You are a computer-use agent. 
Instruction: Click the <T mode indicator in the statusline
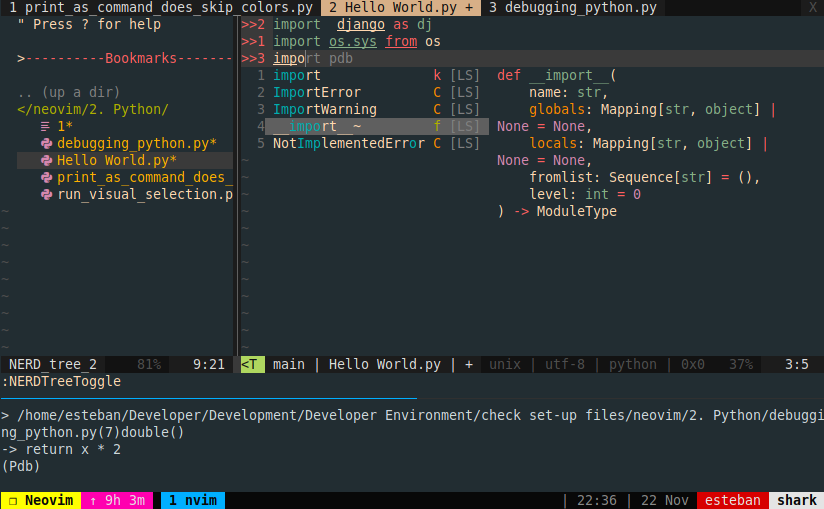[x=252, y=364]
